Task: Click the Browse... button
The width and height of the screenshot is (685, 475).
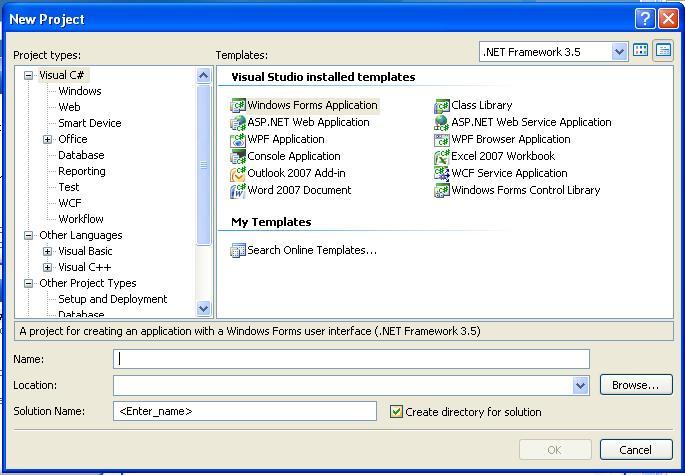Action: point(636,385)
